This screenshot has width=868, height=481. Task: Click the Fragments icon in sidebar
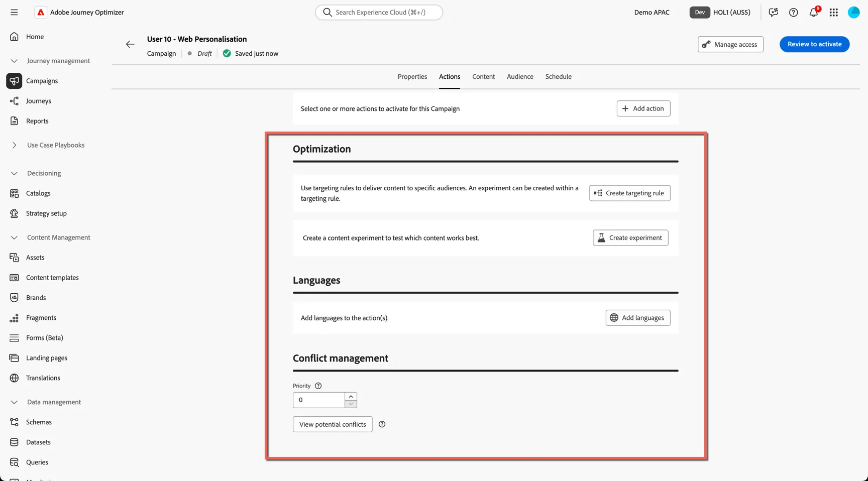(14, 318)
